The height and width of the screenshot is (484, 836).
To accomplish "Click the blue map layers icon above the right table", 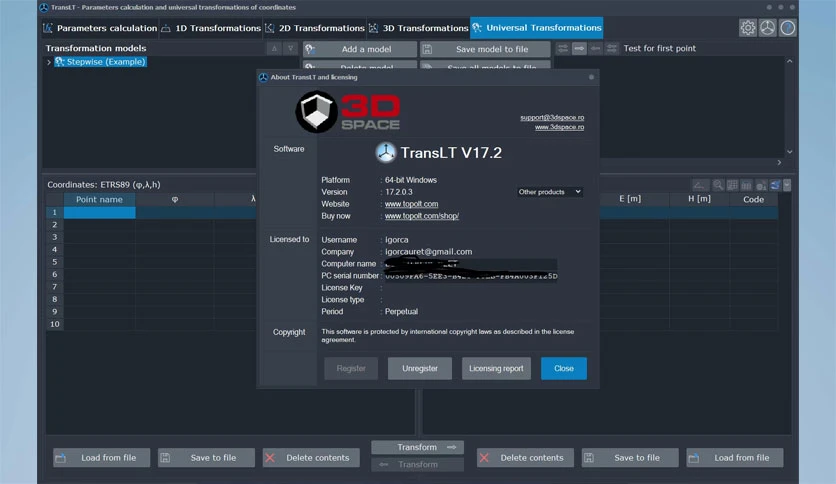I will click(775, 185).
